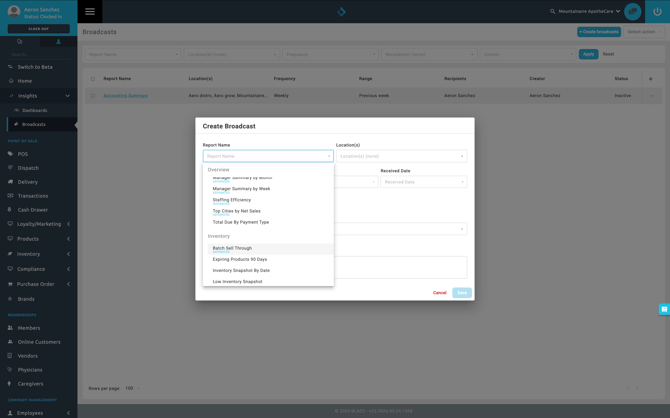Image resolution: width=670 pixels, height=418 pixels.
Task: Collapse the Insights sidebar section
Action: 67,96
